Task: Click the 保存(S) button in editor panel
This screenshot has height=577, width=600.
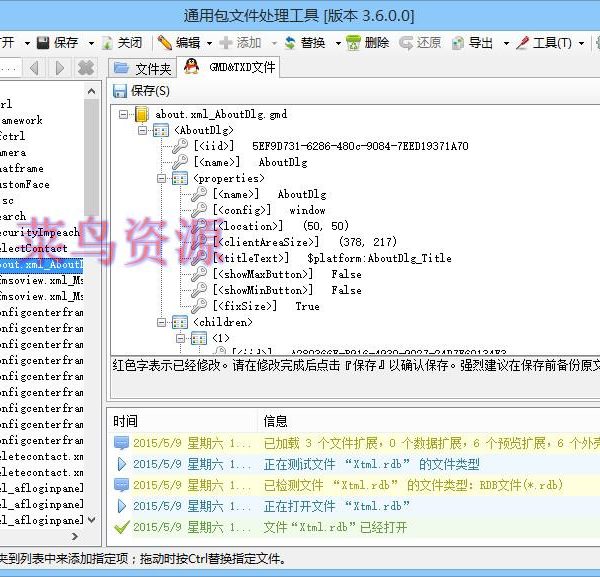Action: coord(142,91)
